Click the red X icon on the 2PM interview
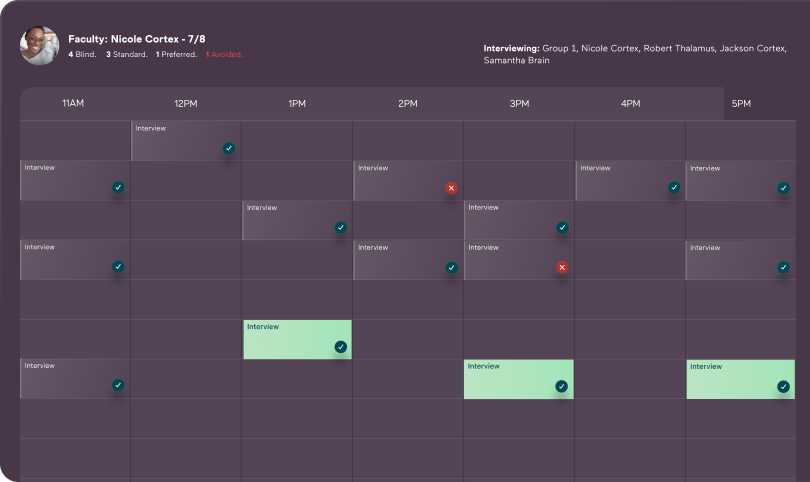This screenshot has height=482, width=810. click(451, 188)
